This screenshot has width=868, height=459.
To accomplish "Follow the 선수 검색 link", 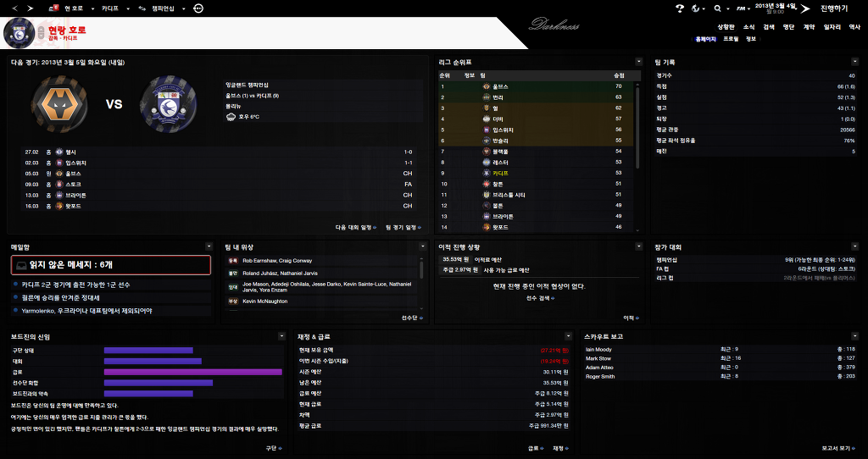I will click(x=540, y=298).
